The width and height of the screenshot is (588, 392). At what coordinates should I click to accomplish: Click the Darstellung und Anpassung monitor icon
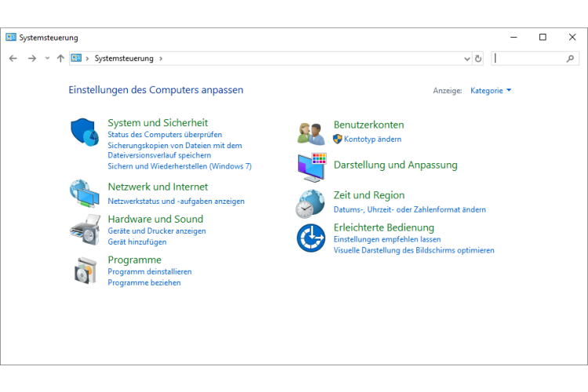pos(310,167)
